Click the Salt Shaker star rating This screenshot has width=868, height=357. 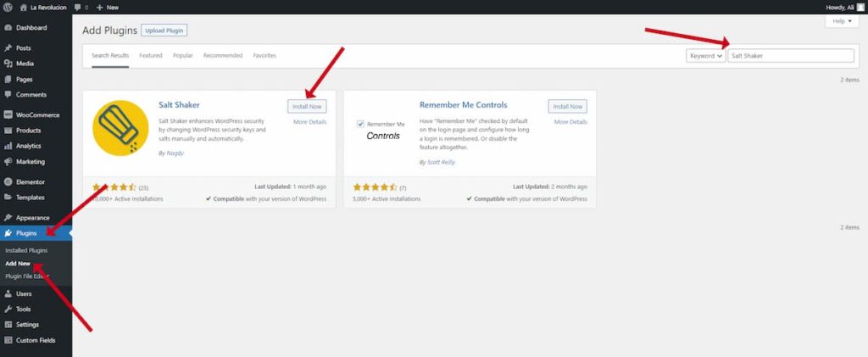[114, 187]
